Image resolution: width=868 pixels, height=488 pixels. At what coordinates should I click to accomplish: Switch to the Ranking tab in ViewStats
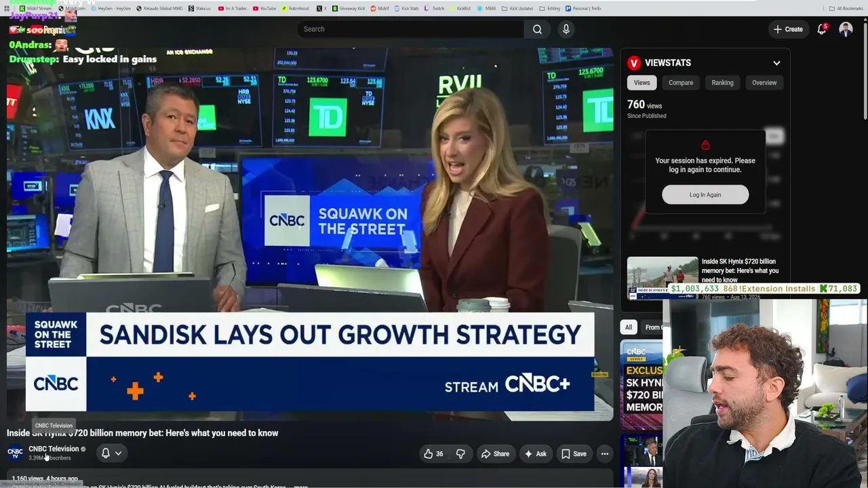click(722, 83)
